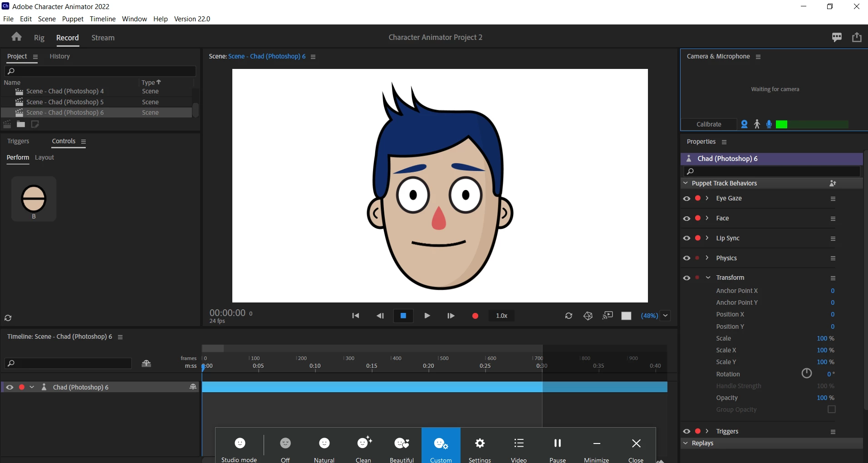Enable the Group Opacity checkbox
The height and width of the screenshot is (463, 868).
coord(832,409)
